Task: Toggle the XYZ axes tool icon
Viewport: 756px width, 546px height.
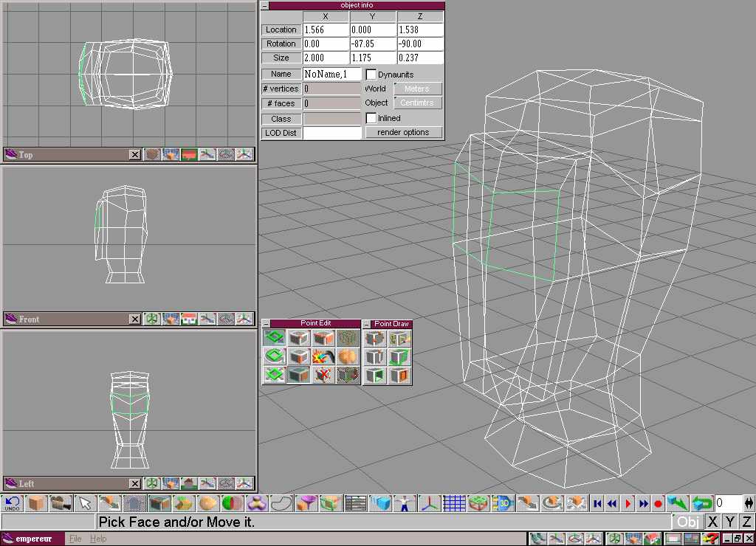Action: pyautogui.click(x=429, y=504)
